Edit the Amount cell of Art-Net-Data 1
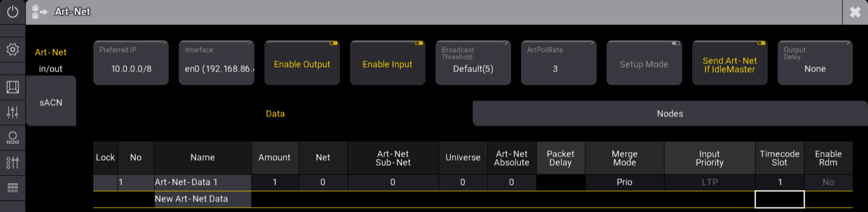Screen dimensions: 868x212 pyautogui.click(x=275, y=182)
